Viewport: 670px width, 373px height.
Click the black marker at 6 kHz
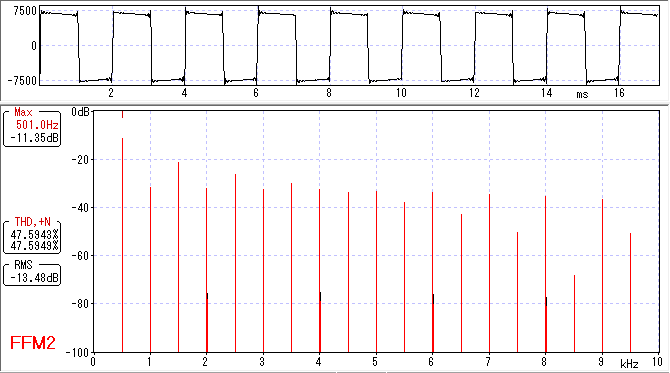433,299
